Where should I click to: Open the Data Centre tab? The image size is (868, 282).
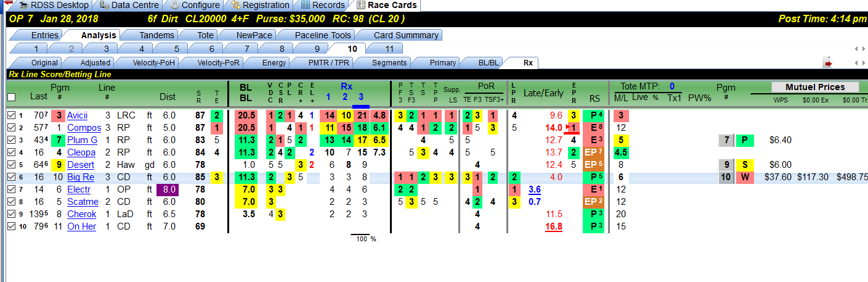pos(128,5)
